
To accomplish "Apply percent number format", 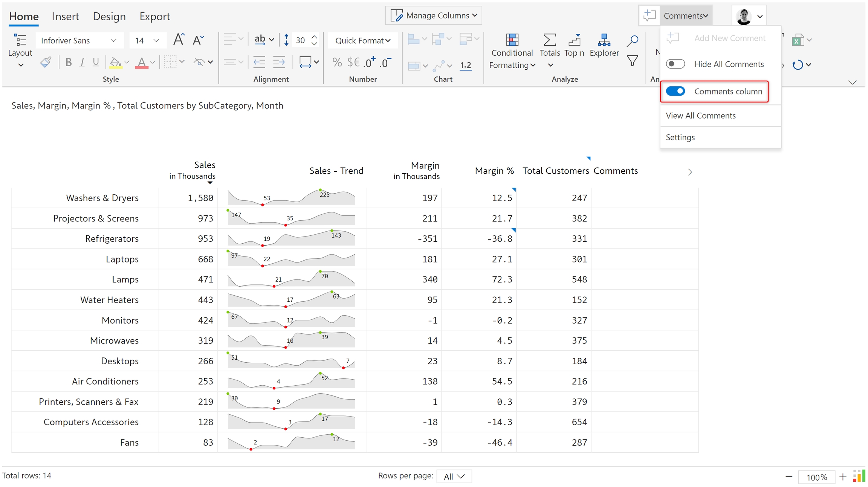I will 337,62.
